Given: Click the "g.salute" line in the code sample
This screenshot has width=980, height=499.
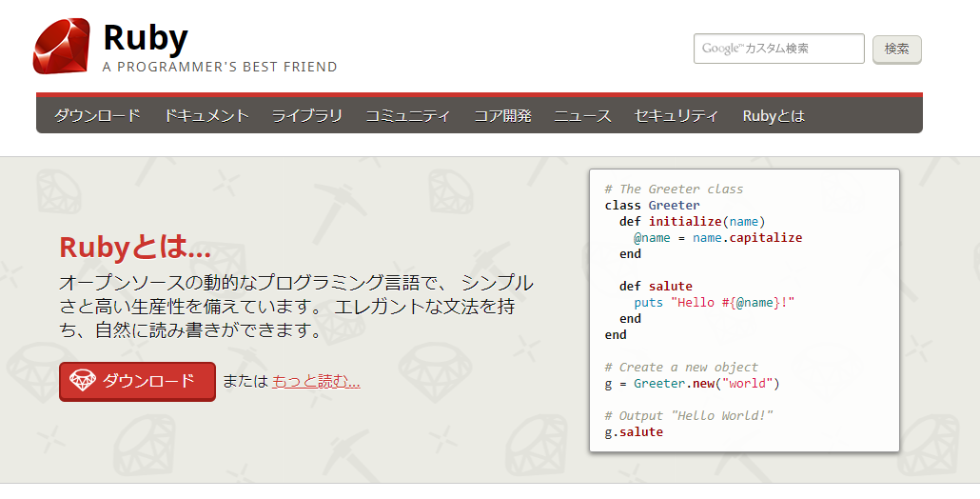Looking at the screenshot, I should 634,431.
